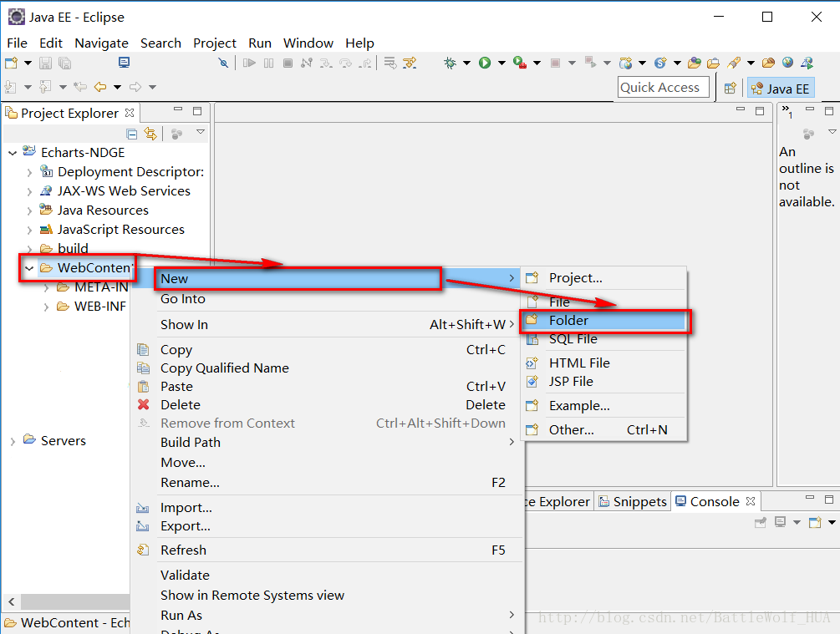Click the Suspend debug icon
This screenshot has width=840, height=634.
[268, 63]
